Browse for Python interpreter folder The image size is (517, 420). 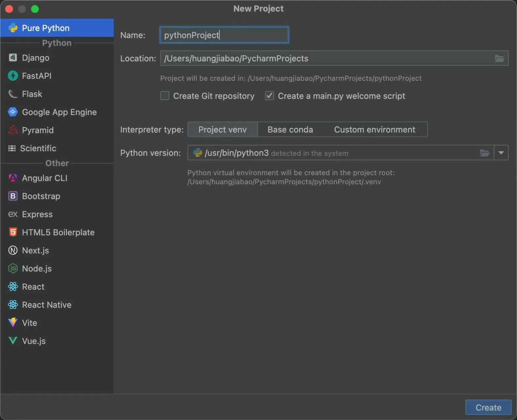click(485, 153)
